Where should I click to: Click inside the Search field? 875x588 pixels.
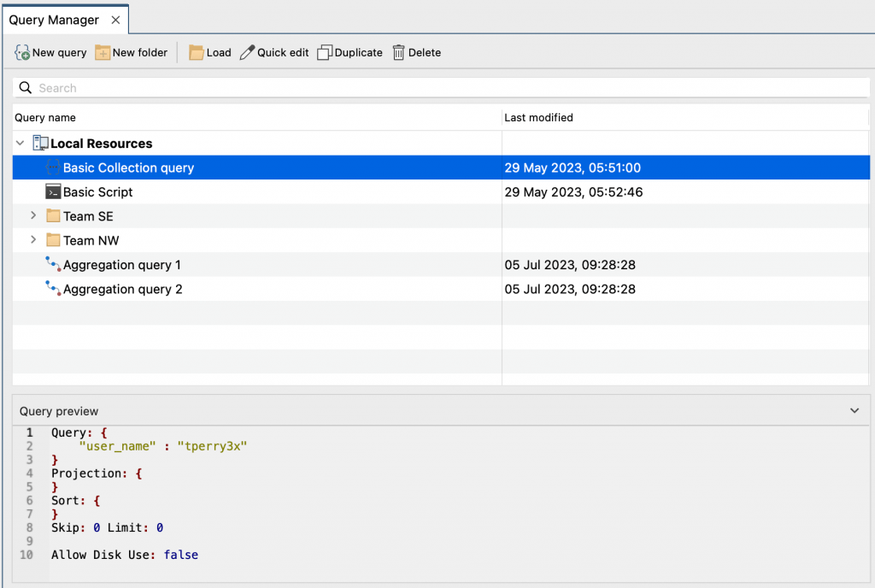pyautogui.click(x=256, y=87)
